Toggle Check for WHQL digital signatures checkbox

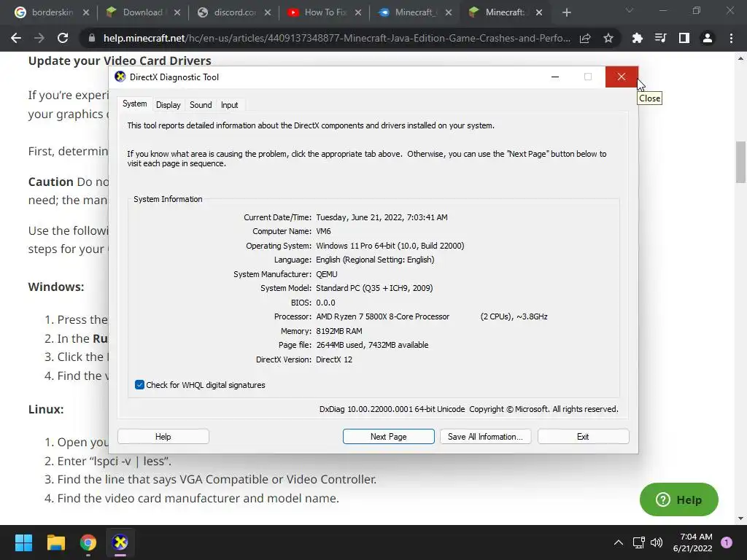tap(139, 385)
